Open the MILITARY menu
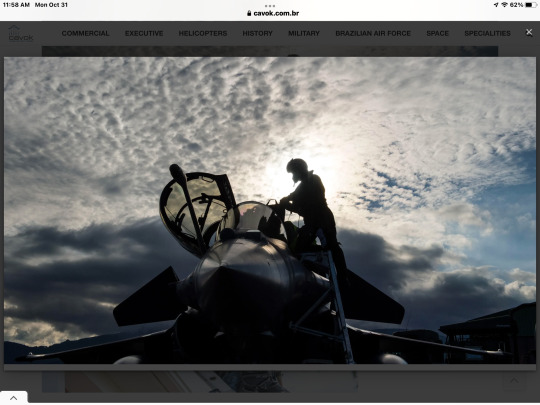Viewport: 540px width, 405px height. point(304,33)
